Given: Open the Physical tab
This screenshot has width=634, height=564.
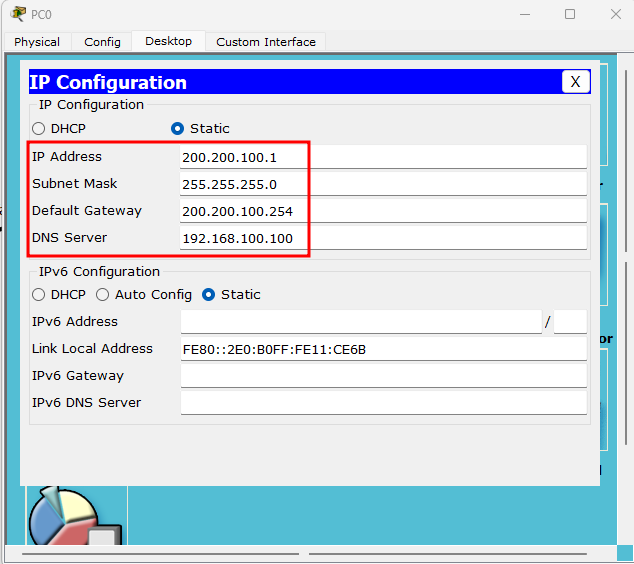Looking at the screenshot, I should (x=37, y=42).
